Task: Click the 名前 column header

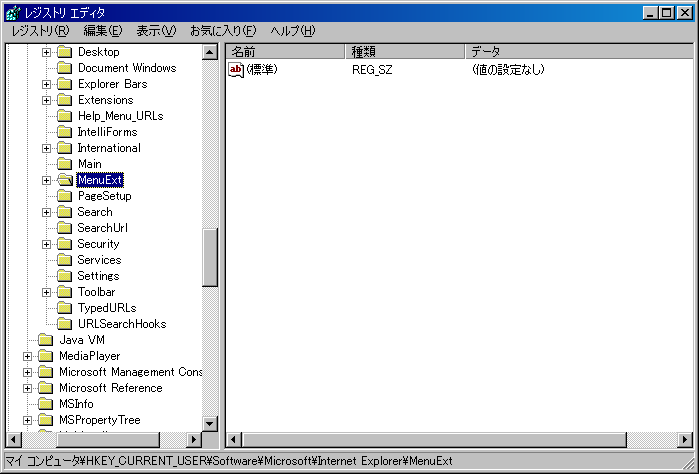Action: pos(285,51)
